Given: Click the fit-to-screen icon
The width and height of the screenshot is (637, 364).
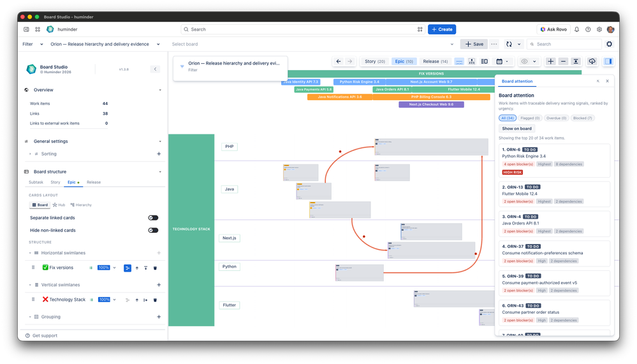Looking at the screenshot, I should click(x=576, y=61).
